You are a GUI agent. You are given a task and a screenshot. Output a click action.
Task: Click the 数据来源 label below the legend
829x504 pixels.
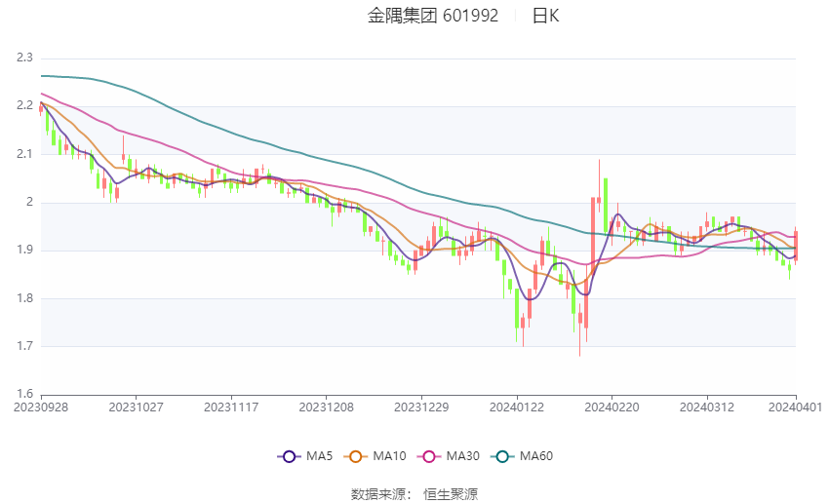pyautogui.click(x=377, y=493)
